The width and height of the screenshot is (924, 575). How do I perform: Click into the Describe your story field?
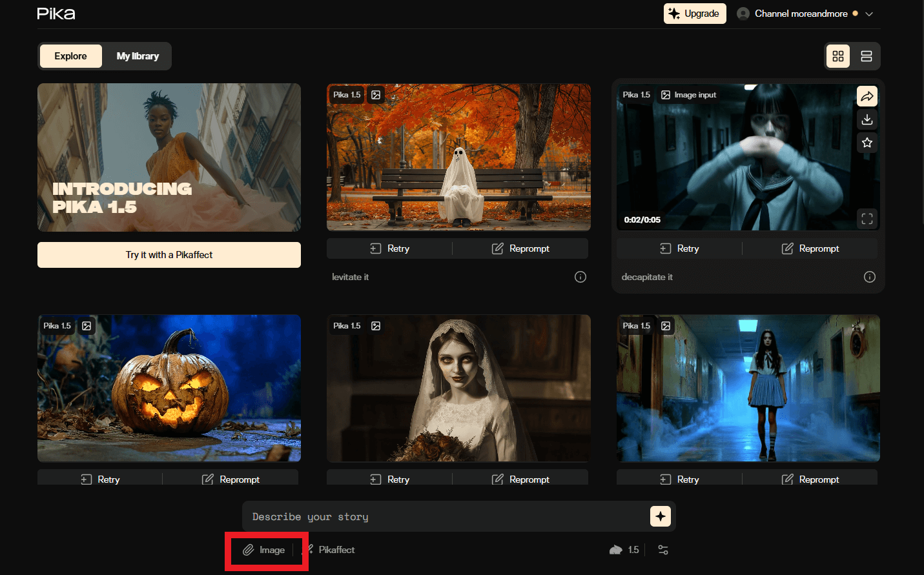pyautogui.click(x=446, y=517)
